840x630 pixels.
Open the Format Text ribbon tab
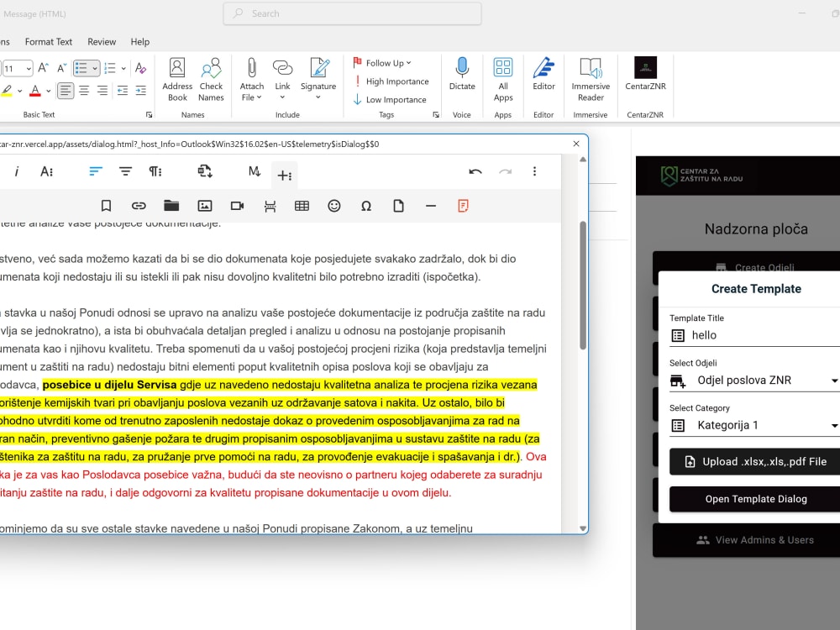coord(48,42)
